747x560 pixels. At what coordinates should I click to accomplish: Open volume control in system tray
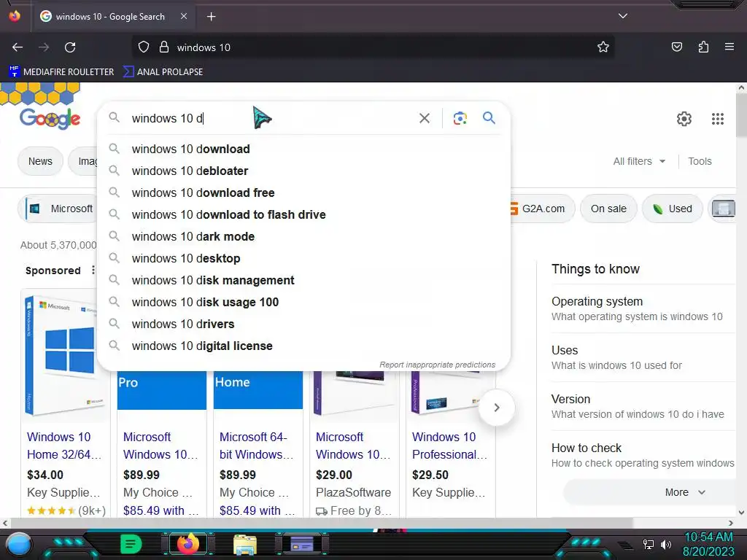coord(665,544)
